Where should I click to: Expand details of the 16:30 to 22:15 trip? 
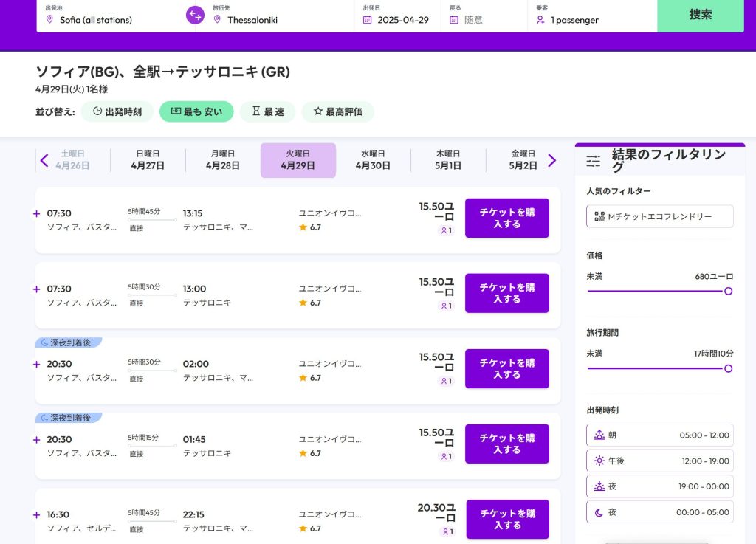37,515
